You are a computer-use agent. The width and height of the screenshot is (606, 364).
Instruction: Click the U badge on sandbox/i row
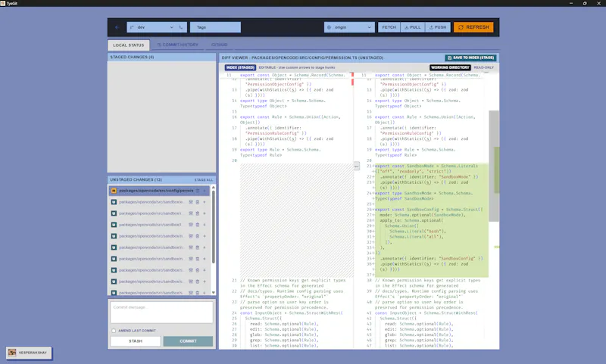tap(114, 213)
